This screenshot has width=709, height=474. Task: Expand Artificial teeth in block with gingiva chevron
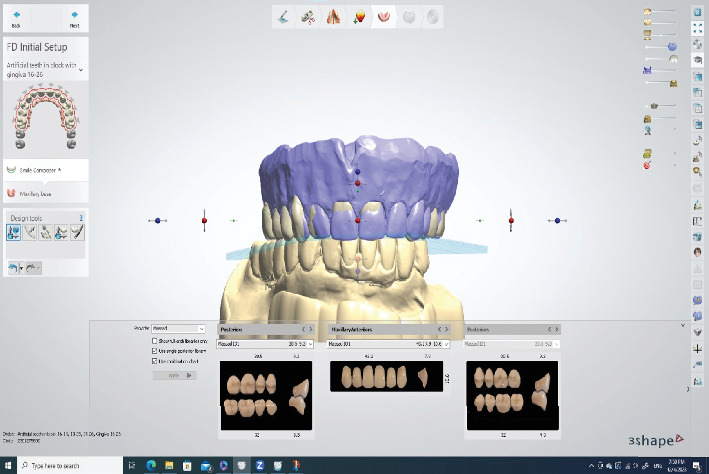[81, 70]
